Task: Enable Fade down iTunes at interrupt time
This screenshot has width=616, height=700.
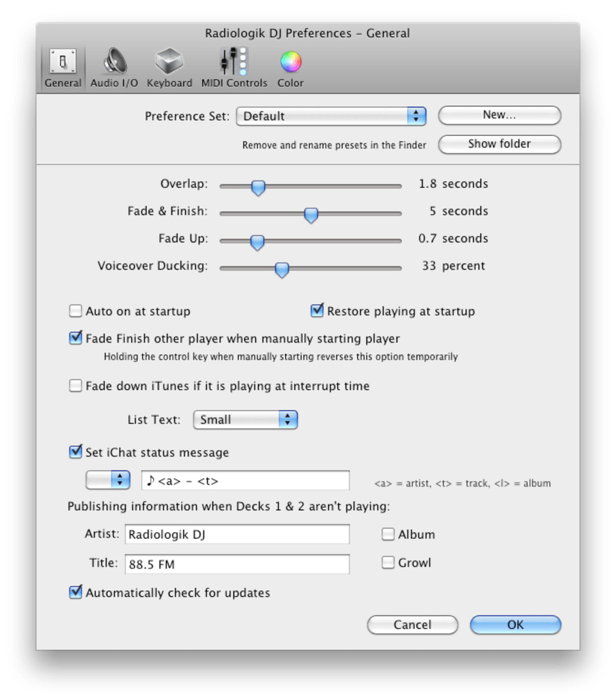Action: click(75, 385)
